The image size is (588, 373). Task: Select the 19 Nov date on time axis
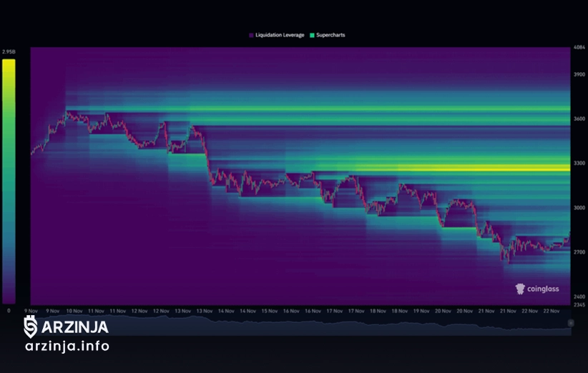pyautogui.click(x=421, y=311)
